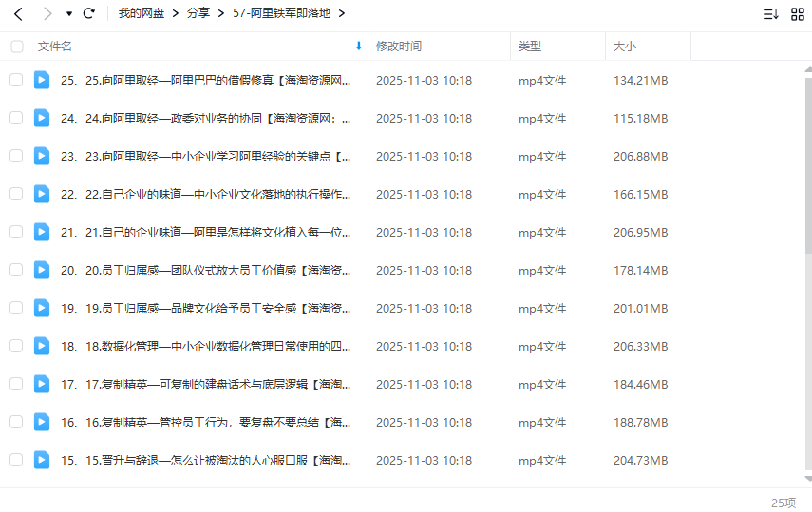812x512 pixels.
Task: Tick the checkbox for file 16
Action: [x=16, y=422]
